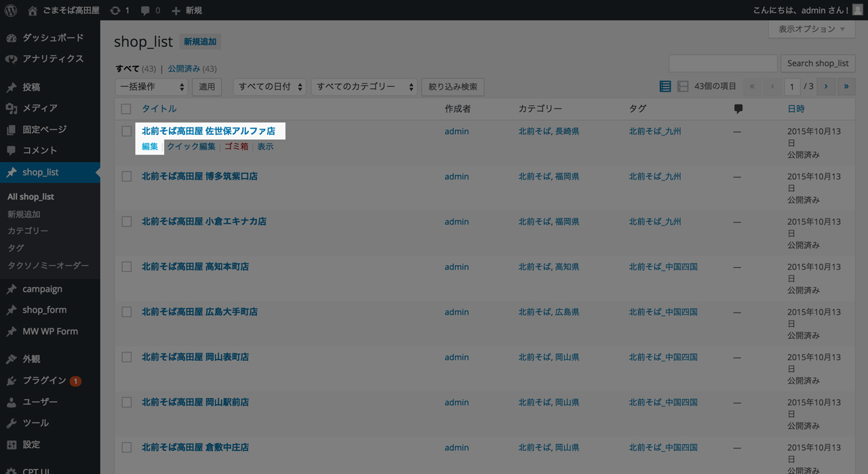
Task: Check the 倉敷中庄店 row checkbox
Action: [x=126, y=448]
